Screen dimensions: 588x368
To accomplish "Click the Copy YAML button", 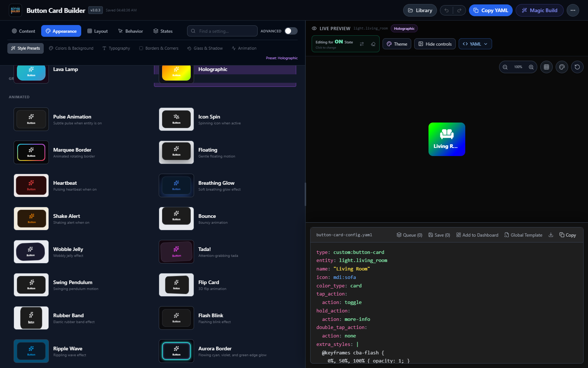I will [491, 10].
